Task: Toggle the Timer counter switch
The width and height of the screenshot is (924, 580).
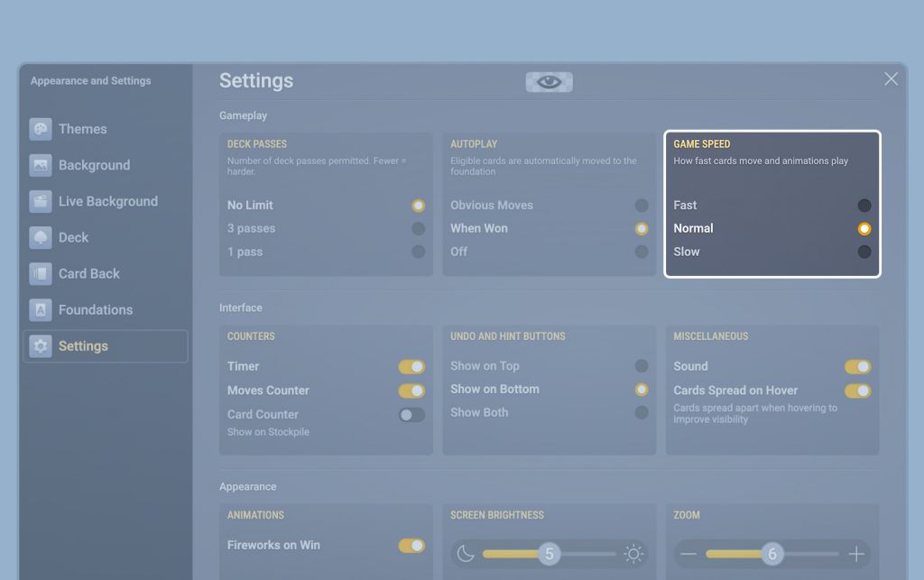Action: tap(411, 366)
